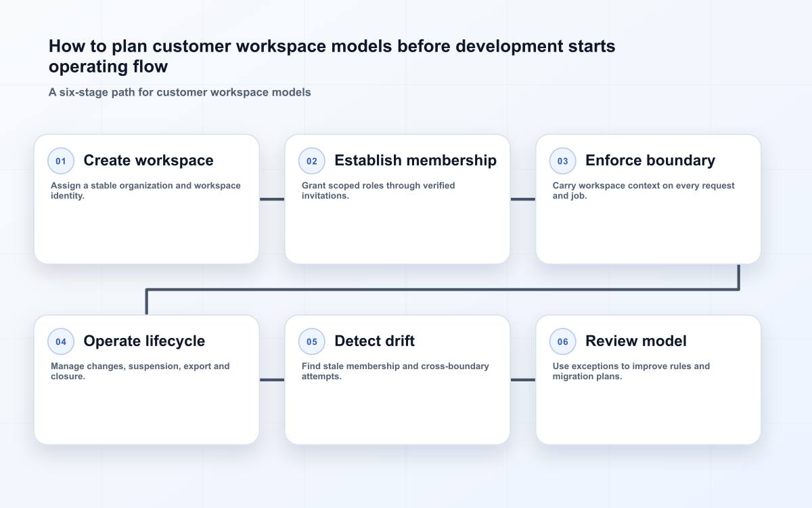Image resolution: width=812 pixels, height=508 pixels.
Task: Click the subtitle 'A six-stage path'
Action: click(x=180, y=92)
